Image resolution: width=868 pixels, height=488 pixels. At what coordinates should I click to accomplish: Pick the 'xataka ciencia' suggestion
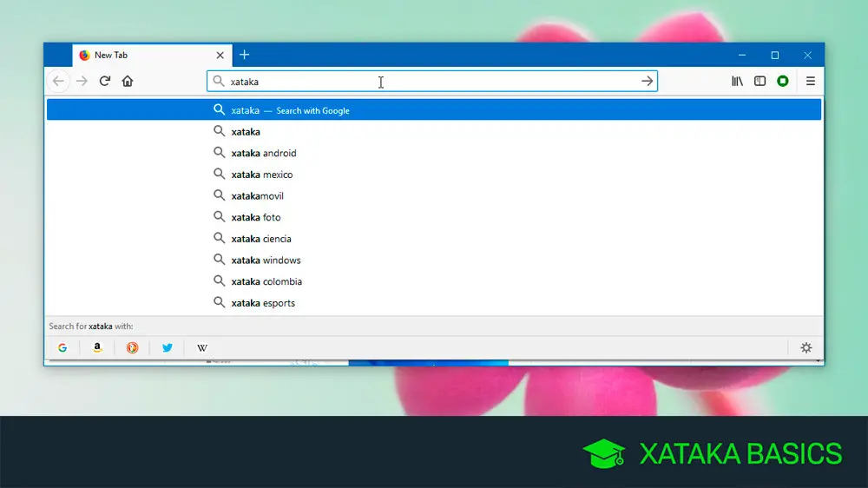(434, 239)
